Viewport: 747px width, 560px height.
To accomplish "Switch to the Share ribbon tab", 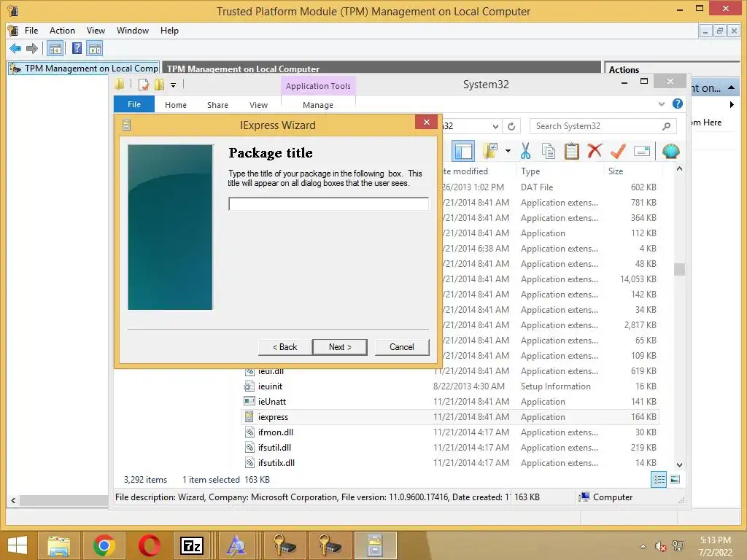I will pyautogui.click(x=217, y=105).
